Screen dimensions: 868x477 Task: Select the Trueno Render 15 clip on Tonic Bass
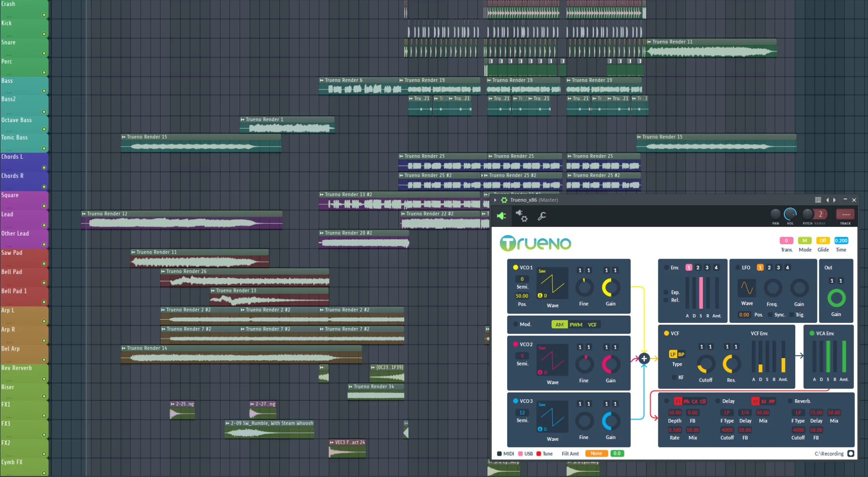coord(199,142)
